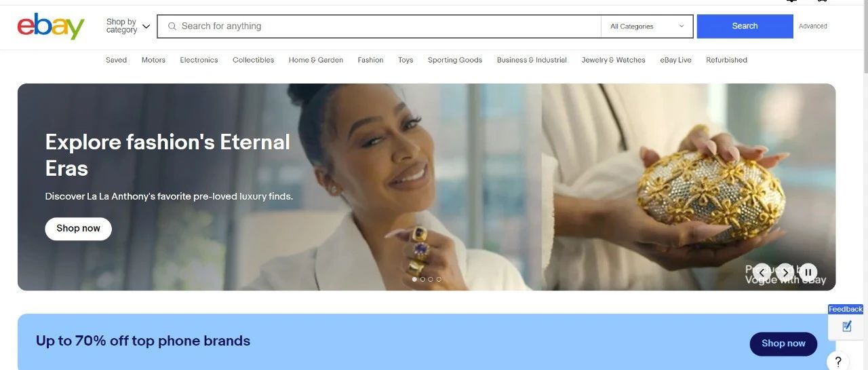Select the second carousel indicator dot
The image size is (868, 370).
422,279
